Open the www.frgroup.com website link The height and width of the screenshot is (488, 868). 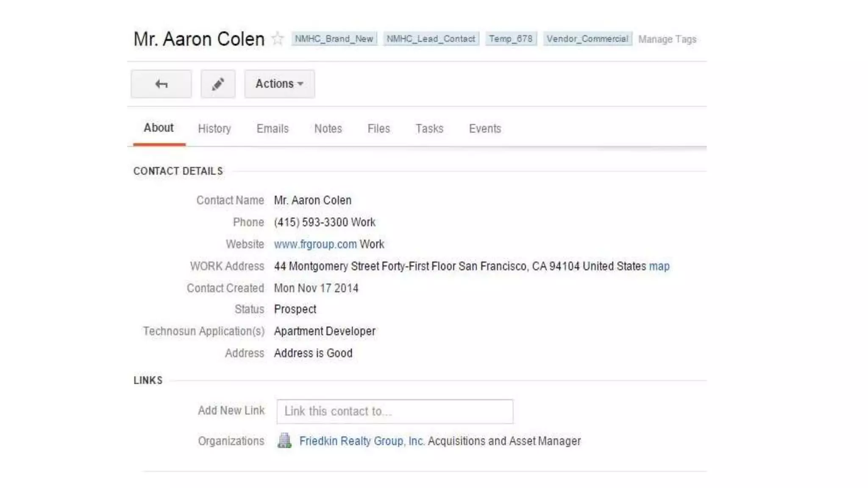tap(315, 244)
